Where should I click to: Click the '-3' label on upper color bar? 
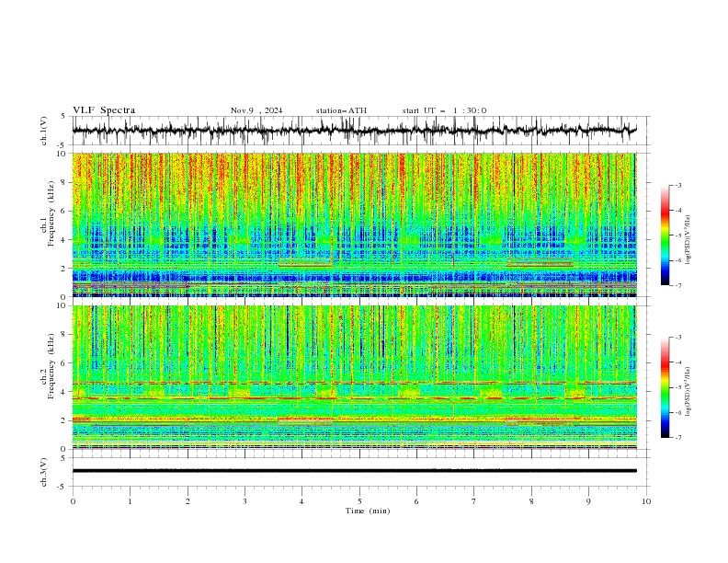[x=677, y=185]
